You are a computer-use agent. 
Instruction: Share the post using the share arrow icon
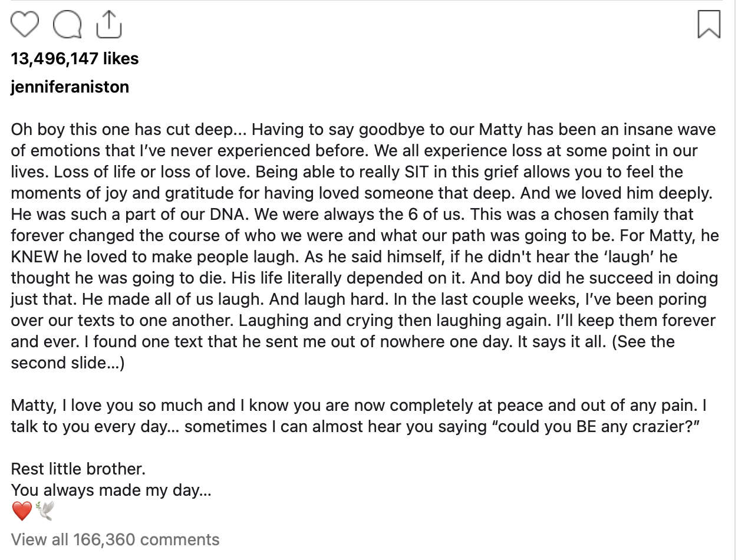pyautogui.click(x=108, y=24)
